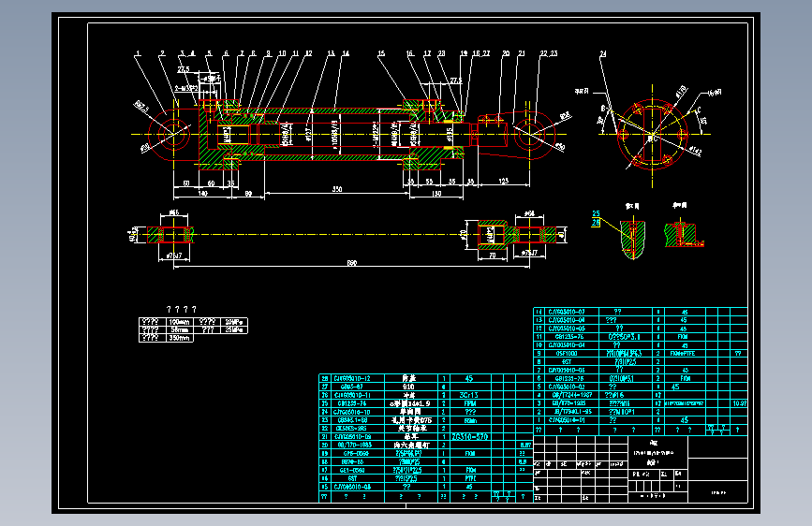Screen dimensions: 812x526
Task: Click the boxed detail callout number 26
Action: click(596, 223)
